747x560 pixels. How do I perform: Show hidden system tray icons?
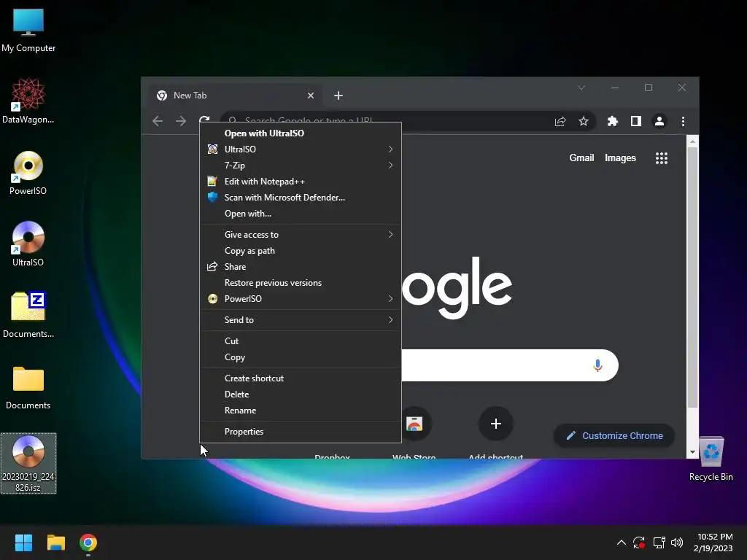click(622, 542)
